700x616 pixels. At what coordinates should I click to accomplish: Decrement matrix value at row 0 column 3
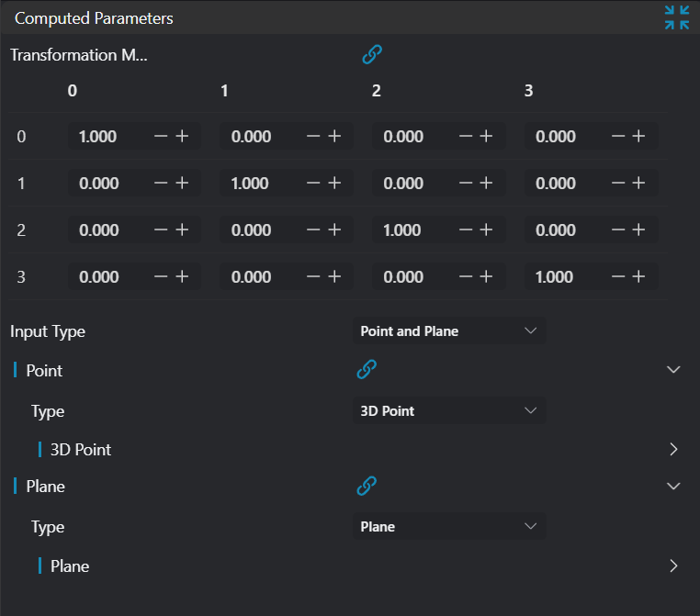[x=618, y=137]
